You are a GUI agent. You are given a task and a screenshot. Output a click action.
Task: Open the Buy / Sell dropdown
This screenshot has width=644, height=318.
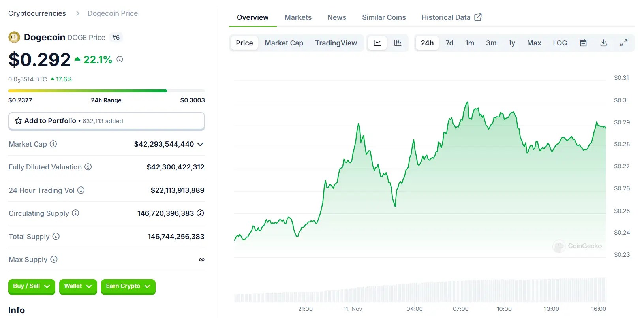coord(31,286)
